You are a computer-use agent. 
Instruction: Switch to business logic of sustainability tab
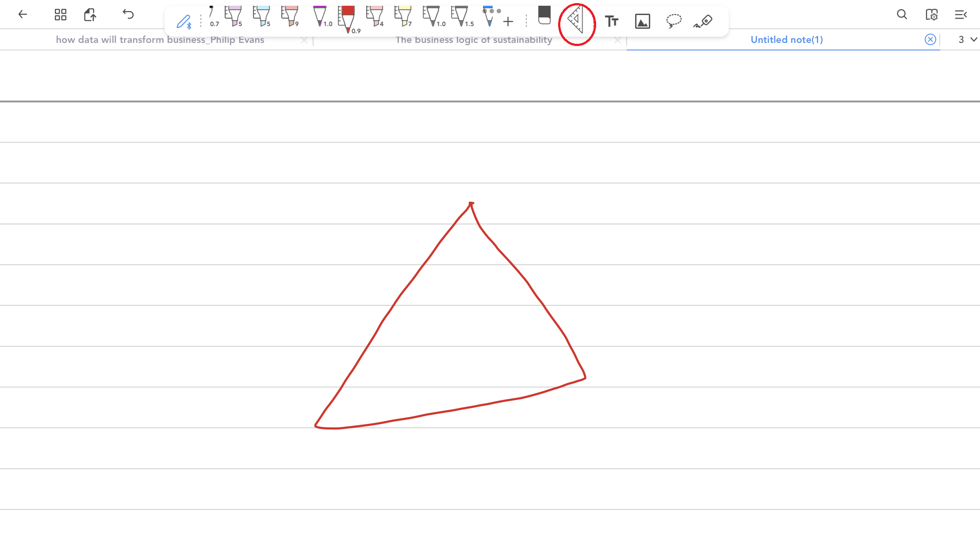point(473,40)
